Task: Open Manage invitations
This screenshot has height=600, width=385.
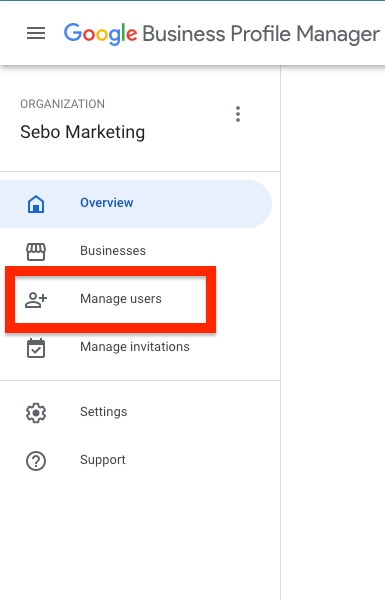Action: point(135,347)
